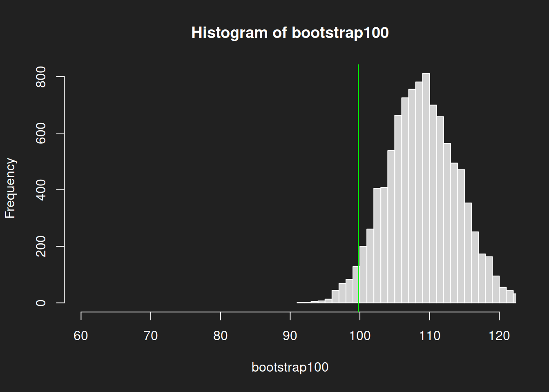Click the x-axis tick label '90'

[290, 336]
